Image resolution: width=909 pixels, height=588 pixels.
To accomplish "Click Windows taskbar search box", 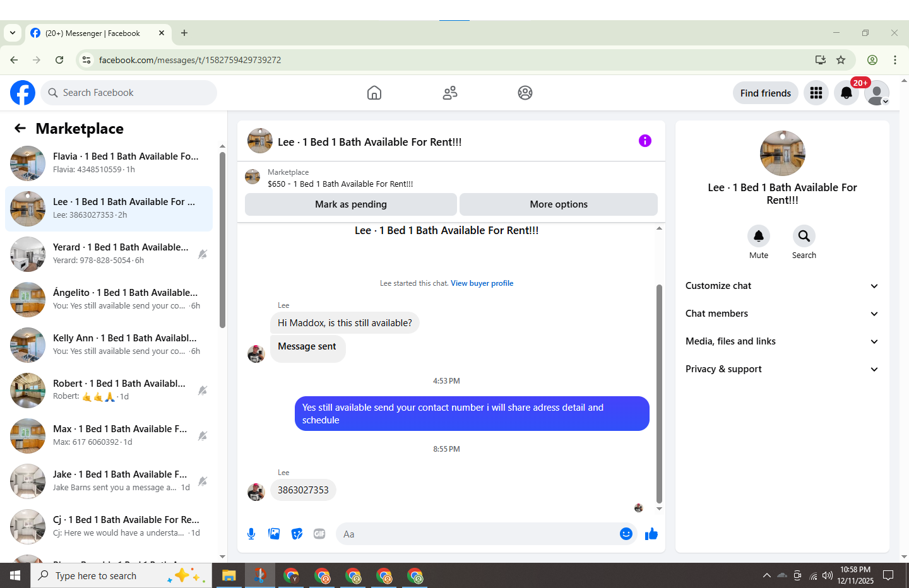I will [x=121, y=575].
